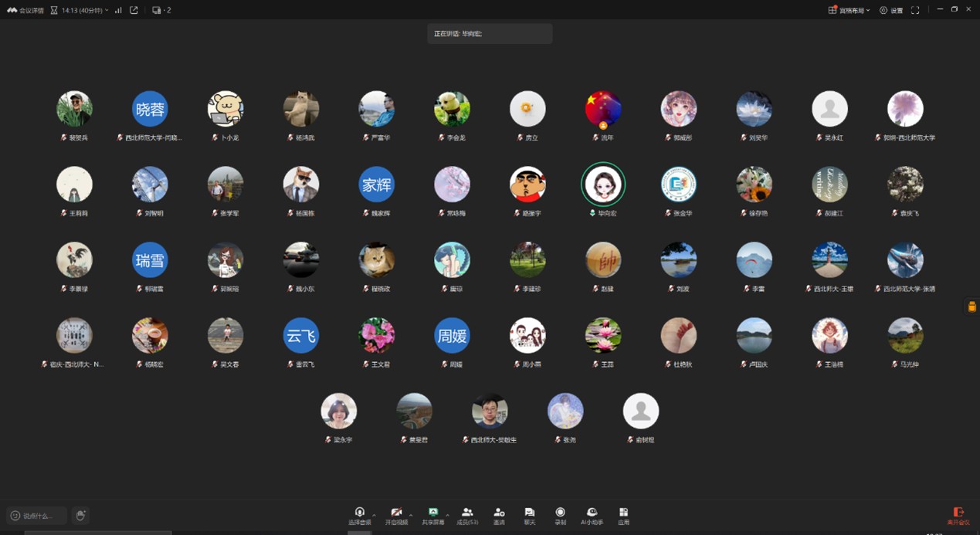This screenshot has height=535, width=980.
Task: Enter fullscreen mode from the top bar
Action: [x=915, y=10]
